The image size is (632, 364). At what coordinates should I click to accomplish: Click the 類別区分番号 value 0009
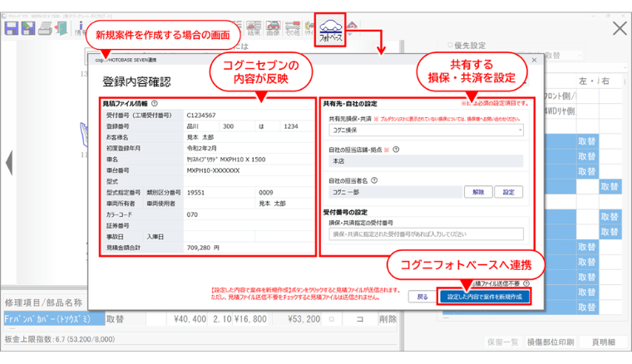coord(266,193)
